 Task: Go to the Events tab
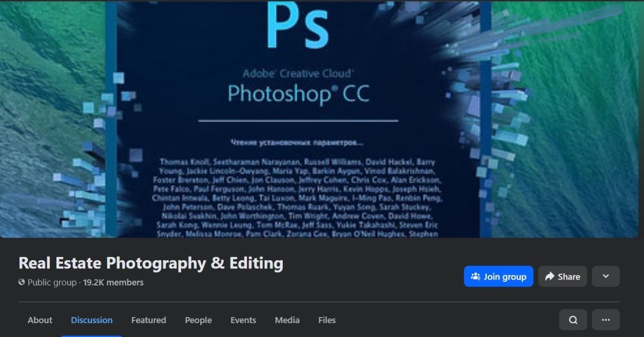(x=243, y=320)
